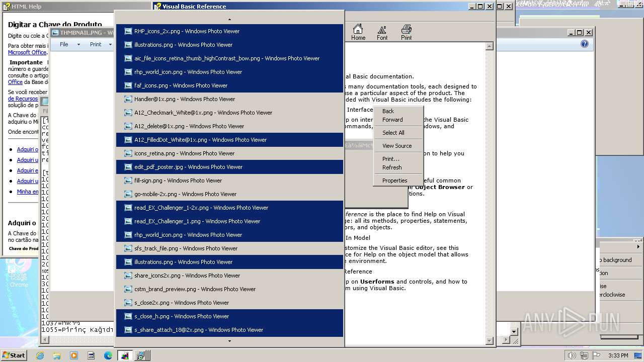
Task: Click icon beside fill-sign.png entry
Action: click(x=128, y=180)
